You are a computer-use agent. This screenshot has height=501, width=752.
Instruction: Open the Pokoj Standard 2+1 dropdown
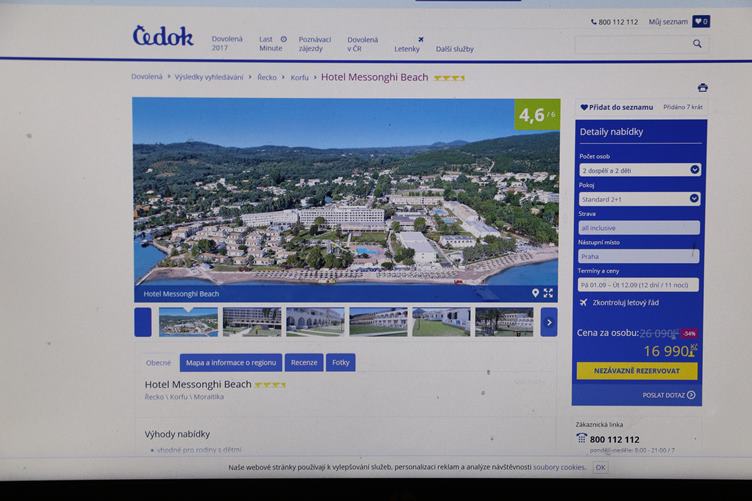639,199
